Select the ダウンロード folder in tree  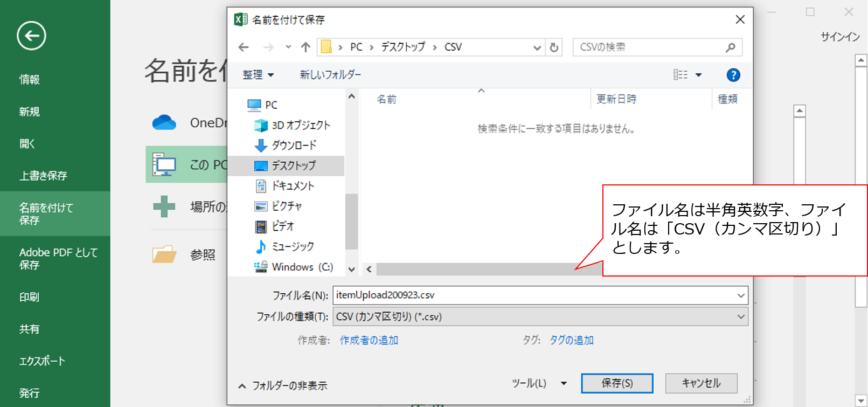293,146
